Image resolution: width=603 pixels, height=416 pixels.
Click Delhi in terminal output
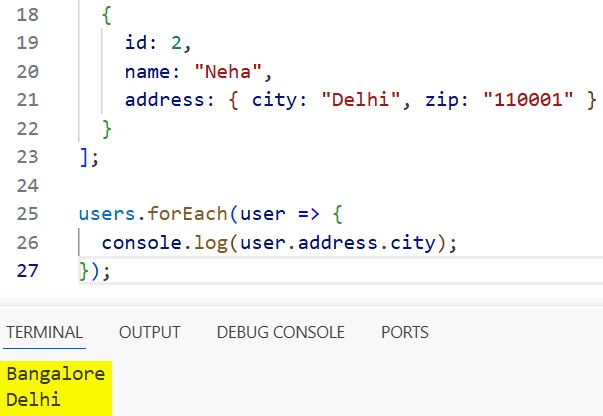33,399
